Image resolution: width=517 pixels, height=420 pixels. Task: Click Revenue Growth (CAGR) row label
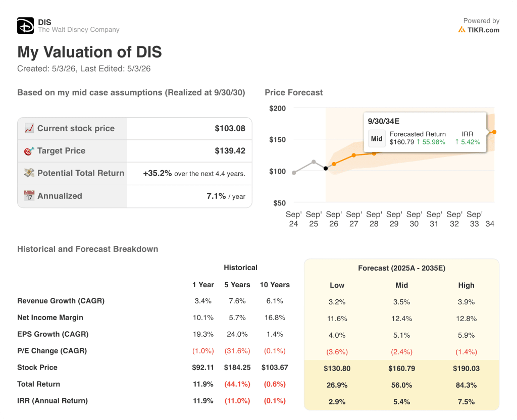point(61,301)
